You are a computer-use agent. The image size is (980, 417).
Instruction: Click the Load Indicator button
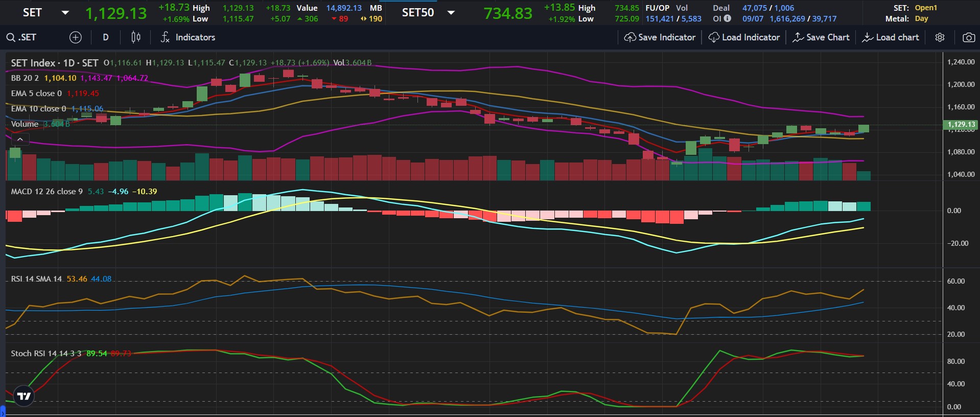[x=744, y=37]
